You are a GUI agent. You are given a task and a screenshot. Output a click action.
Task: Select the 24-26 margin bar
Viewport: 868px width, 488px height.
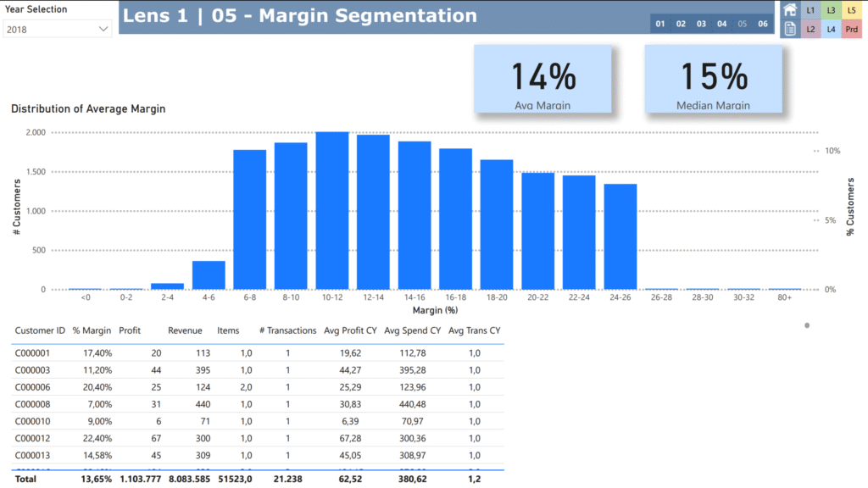[620, 236]
